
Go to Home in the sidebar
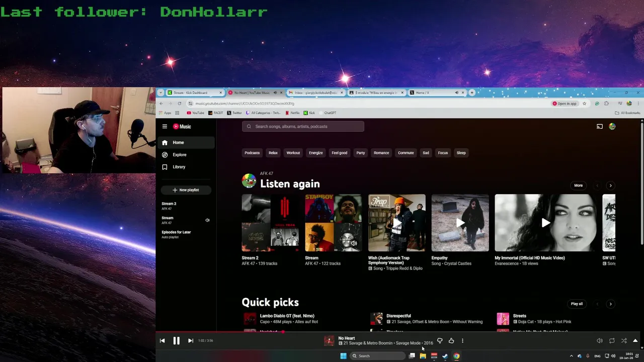187,143
